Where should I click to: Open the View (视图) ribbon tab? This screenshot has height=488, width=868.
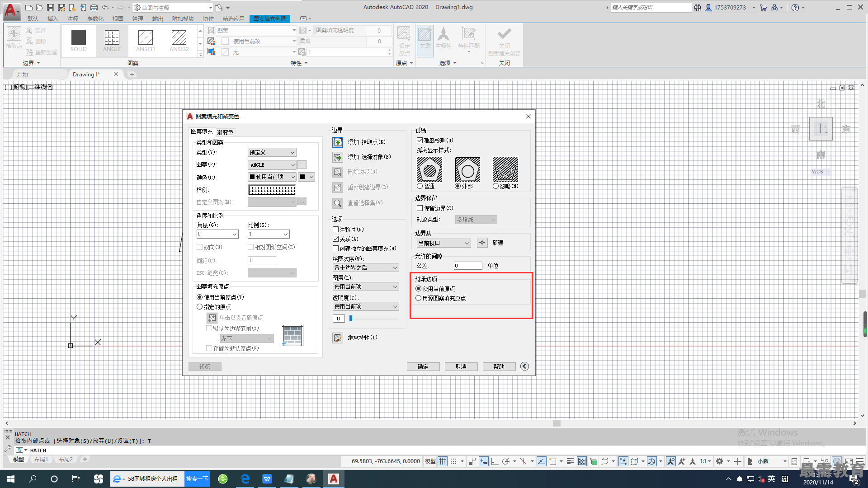pos(118,19)
